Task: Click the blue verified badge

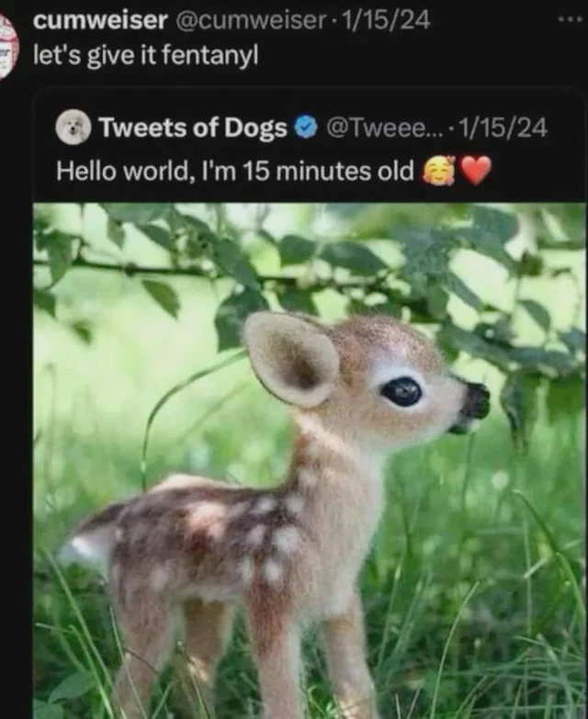Action: (x=305, y=128)
